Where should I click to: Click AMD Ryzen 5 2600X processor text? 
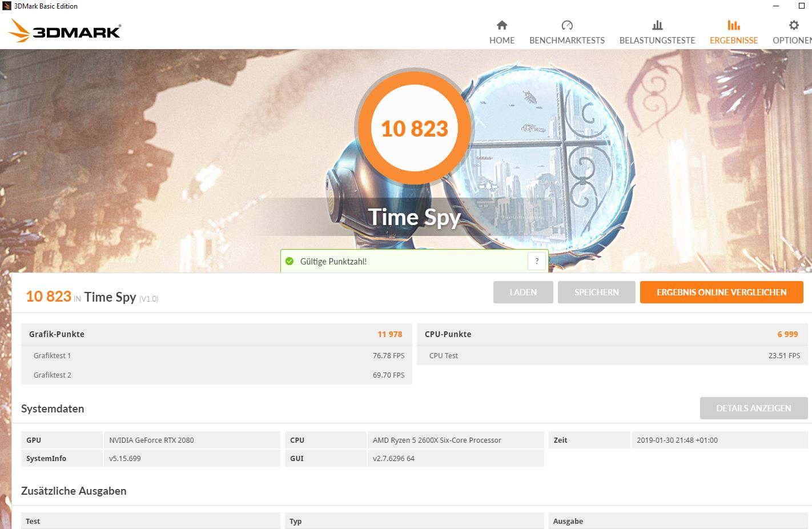point(437,440)
